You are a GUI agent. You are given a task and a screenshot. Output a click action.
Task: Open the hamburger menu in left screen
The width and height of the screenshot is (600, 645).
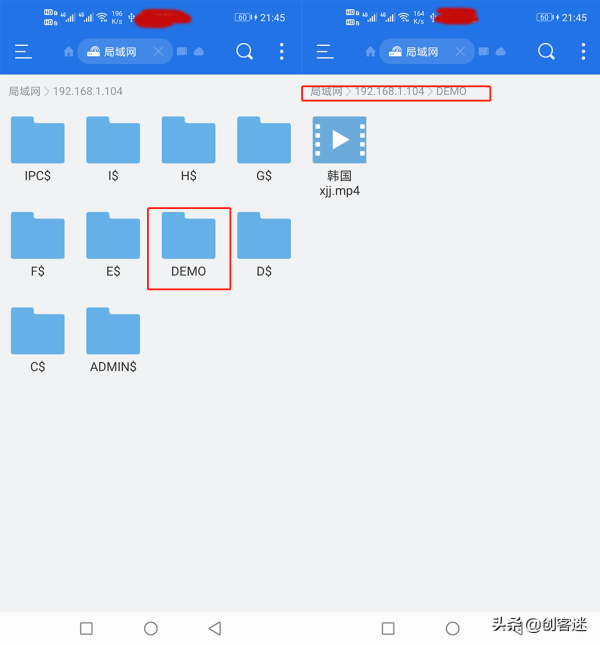(x=23, y=52)
